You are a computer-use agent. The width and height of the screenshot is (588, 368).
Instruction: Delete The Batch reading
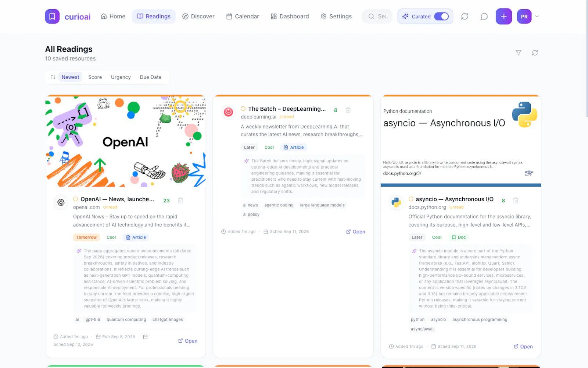(x=348, y=110)
